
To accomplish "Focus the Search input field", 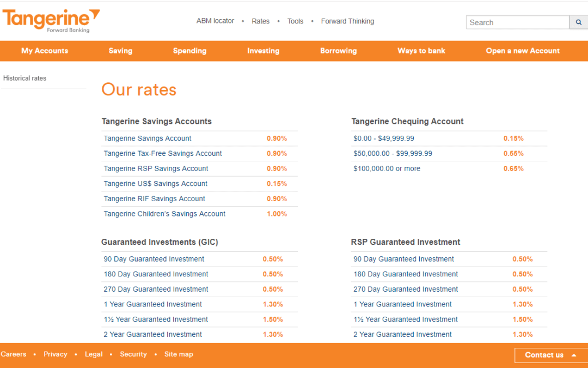I will (x=518, y=22).
